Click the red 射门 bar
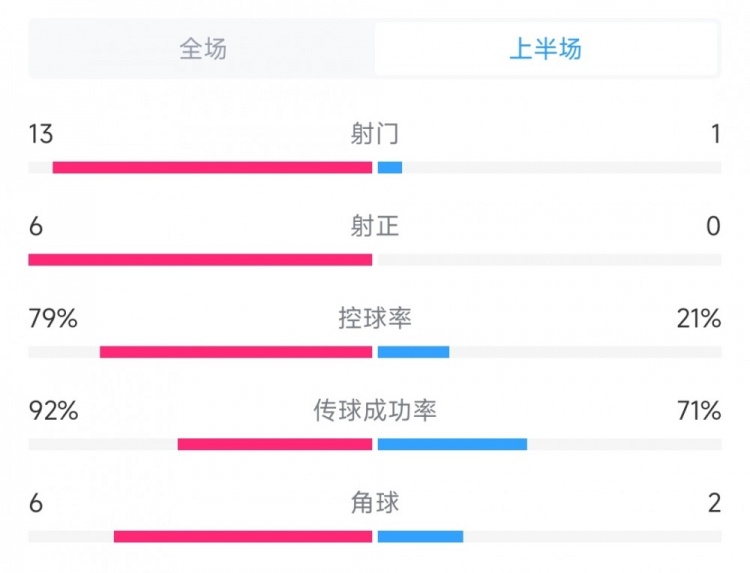Screen dimensions: 750x573 pyautogui.click(x=212, y=168)
